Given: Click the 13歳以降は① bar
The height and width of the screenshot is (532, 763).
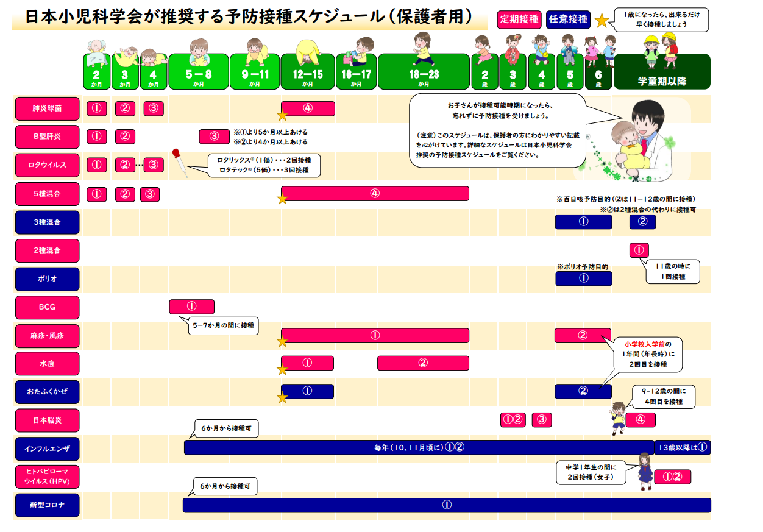Looking at the screenshot, I should (x=683, y=447).
